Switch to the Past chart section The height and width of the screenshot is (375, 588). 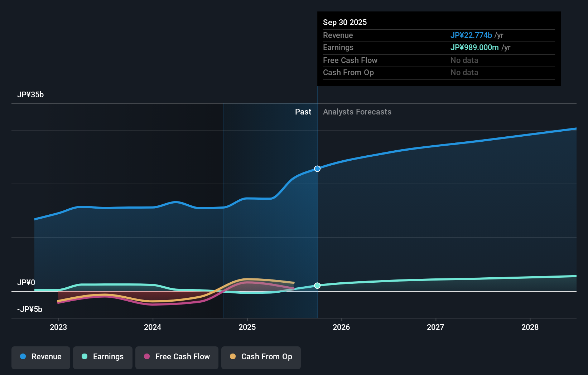point(303,112)
